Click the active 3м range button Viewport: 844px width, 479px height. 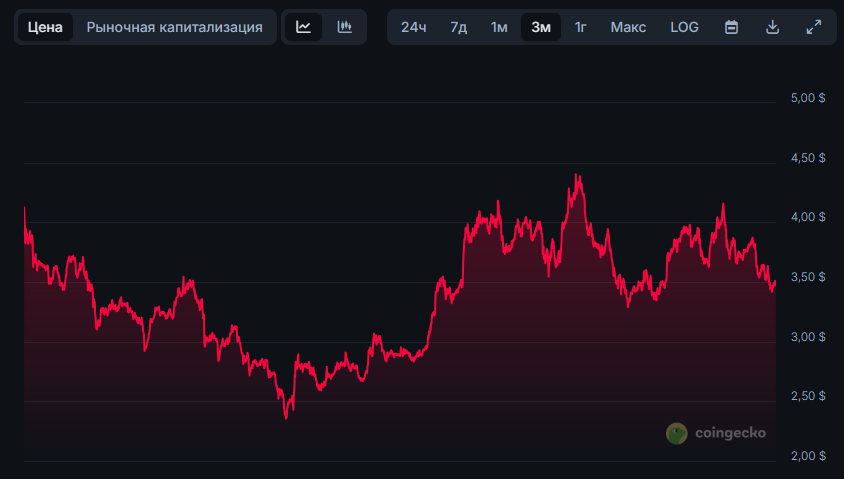[540, 27]
